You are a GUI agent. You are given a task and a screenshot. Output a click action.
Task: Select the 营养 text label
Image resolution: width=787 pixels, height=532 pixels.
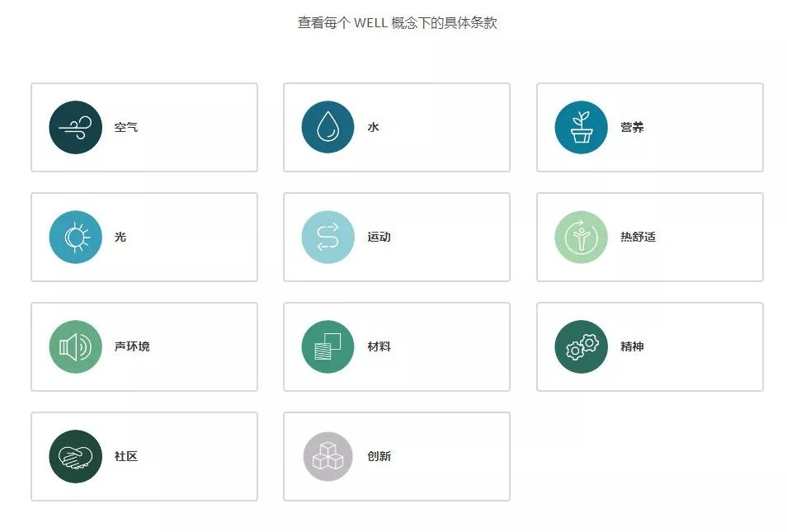pyautogui.click(x=632, y=128)
